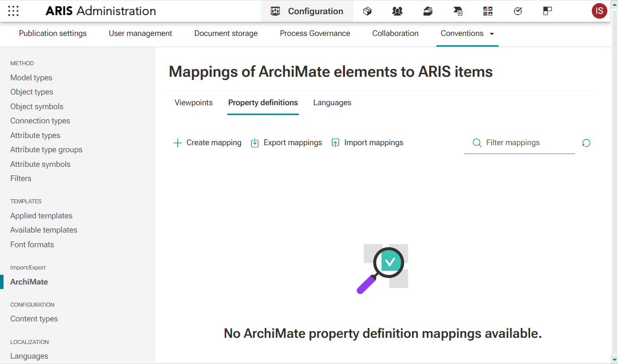Image resolution: width=618 pixels, height=364 pixels.
Task: Open the IS user avatar menu
Action: point(599,11)
